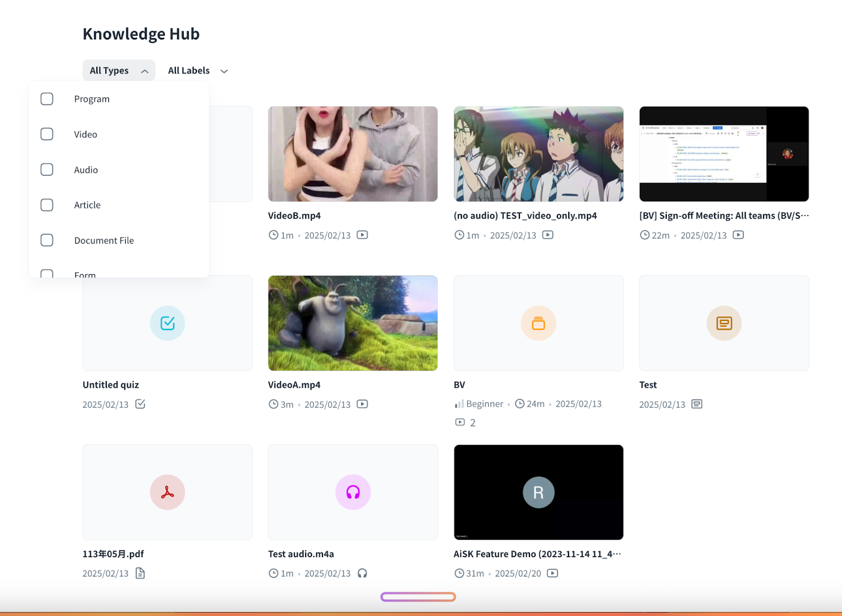
Task: Click the video type icon under VideoB.mp4
Action: click(x=362, y=235)
